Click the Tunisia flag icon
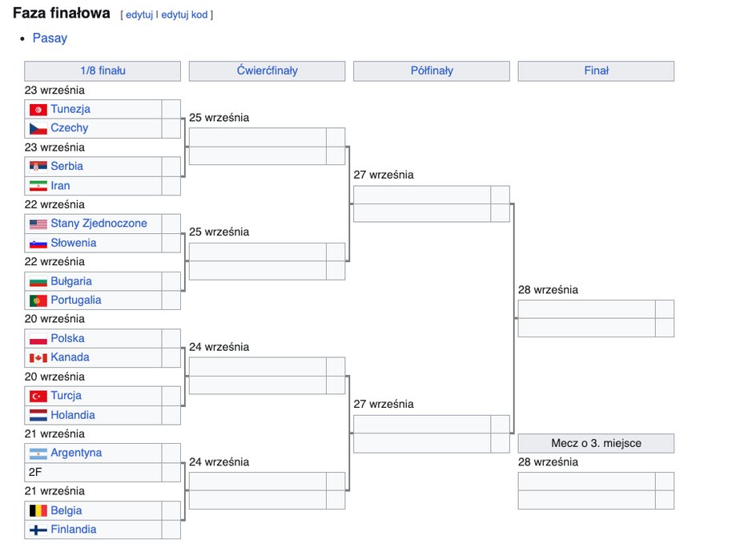 (38, 109)
